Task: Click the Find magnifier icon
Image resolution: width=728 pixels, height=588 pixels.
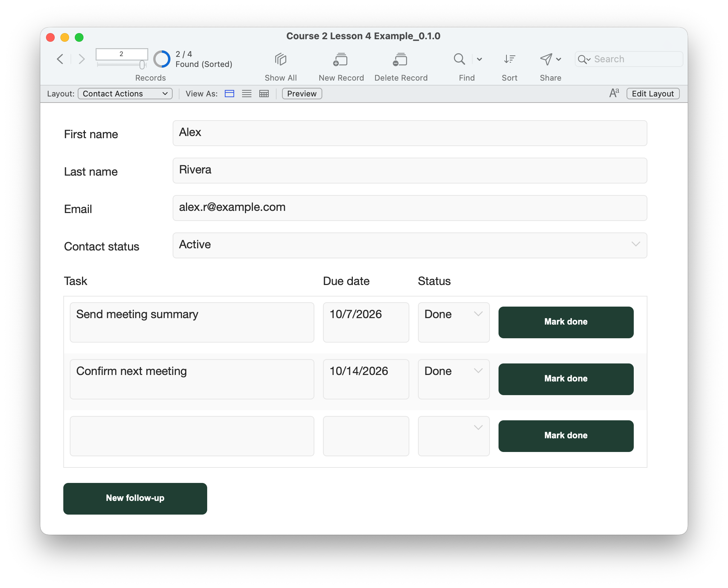Action: point(459,59)
